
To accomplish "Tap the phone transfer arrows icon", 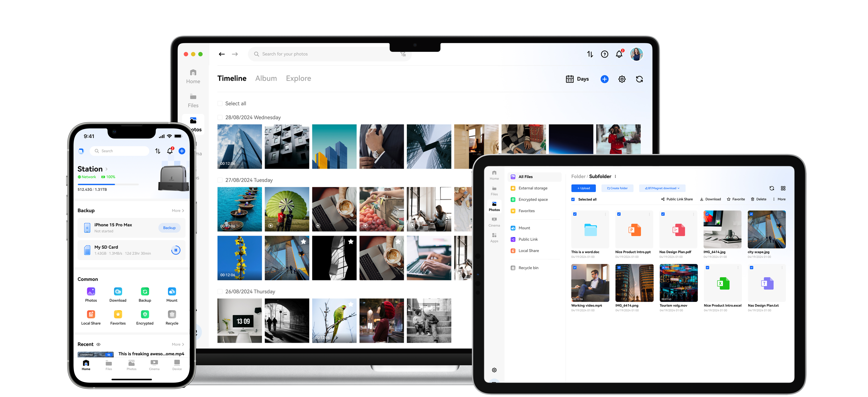I will (158, 151).
